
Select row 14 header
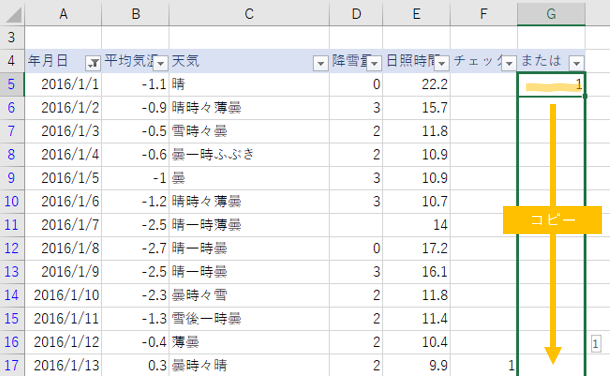pos(12,295)
